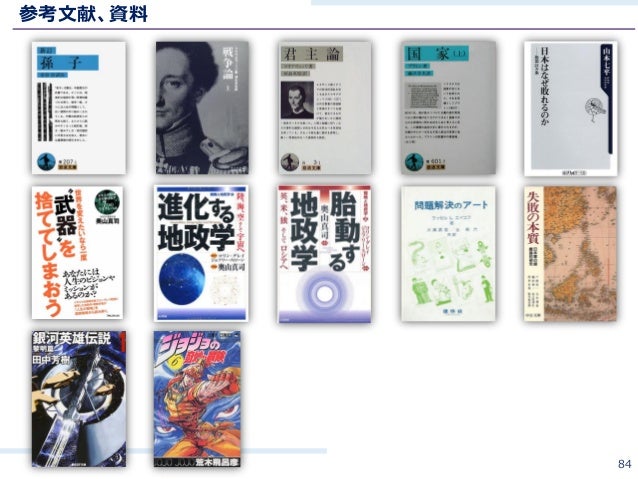The height and width of the screenshot is (479, 638).
Task: Select the 銀河英雄伝説 book cover
Action: (79, 399)
